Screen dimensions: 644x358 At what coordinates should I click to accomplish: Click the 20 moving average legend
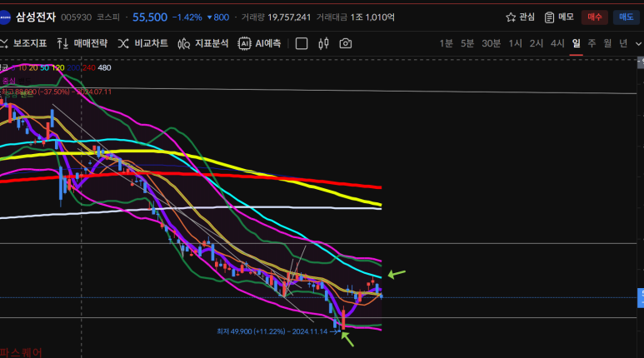33,67
